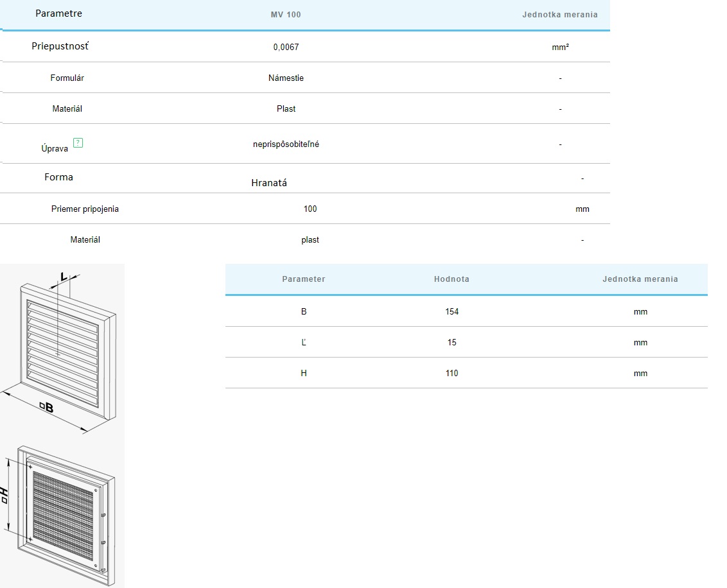Select the Forma row label
The height and width of the screenshot is (588, 727).
point(58,177)
